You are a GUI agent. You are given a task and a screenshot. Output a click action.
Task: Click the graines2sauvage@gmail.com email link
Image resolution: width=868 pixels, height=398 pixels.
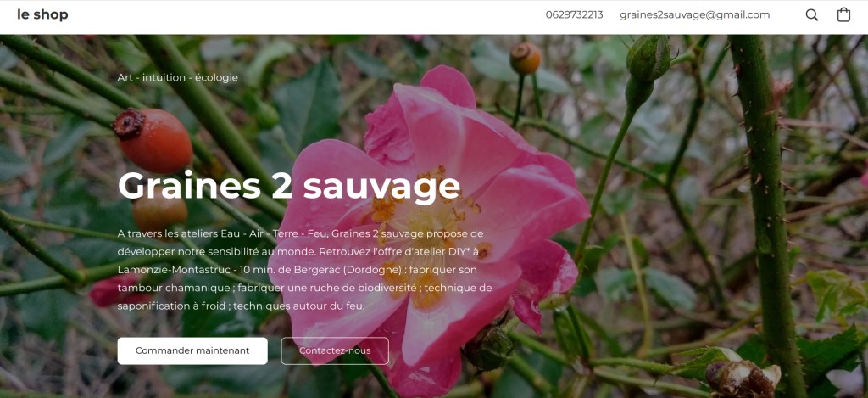click(695, 15)
